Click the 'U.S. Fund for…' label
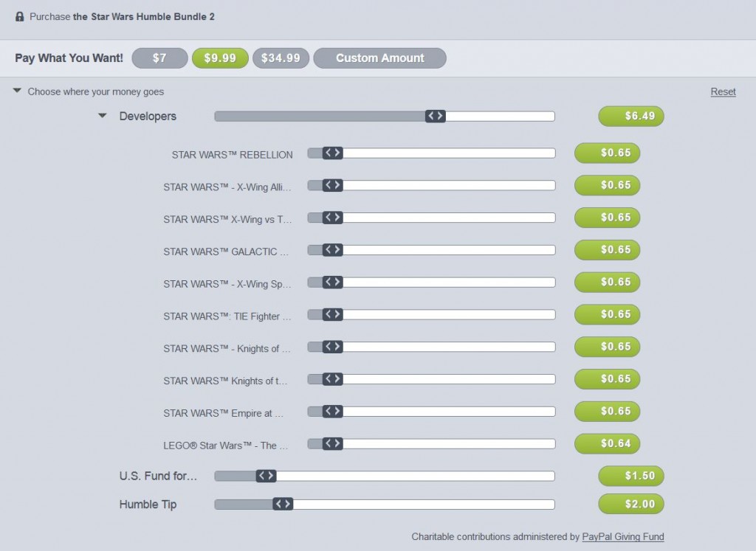The image size is (756, 551). tap(158, 476)
